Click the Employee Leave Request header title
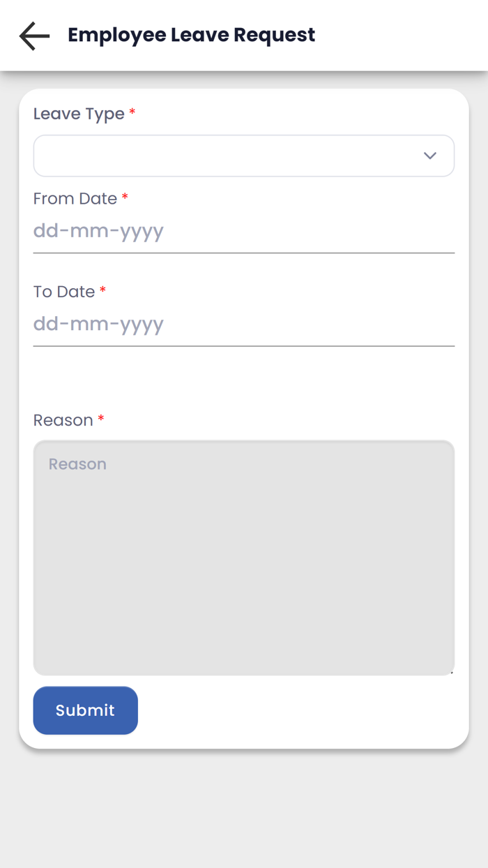This screenshot has width=488, height=868. pyautogui.click(x=191, y=34)
